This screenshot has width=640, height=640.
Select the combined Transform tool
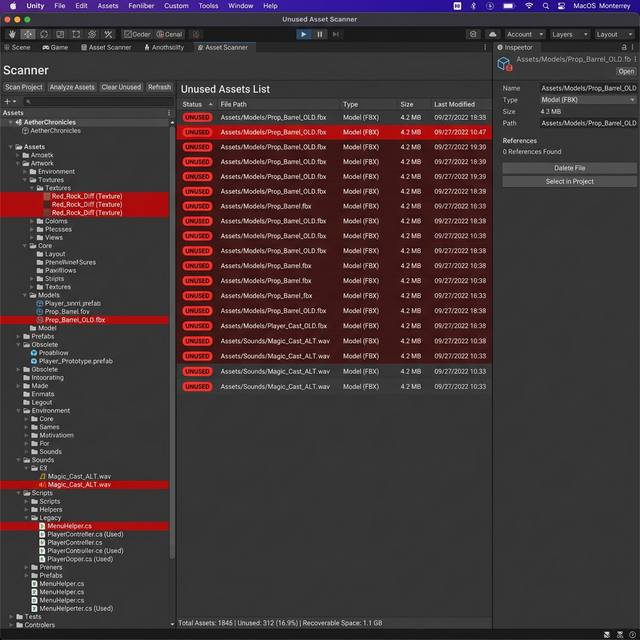click(x=92, y=34)
